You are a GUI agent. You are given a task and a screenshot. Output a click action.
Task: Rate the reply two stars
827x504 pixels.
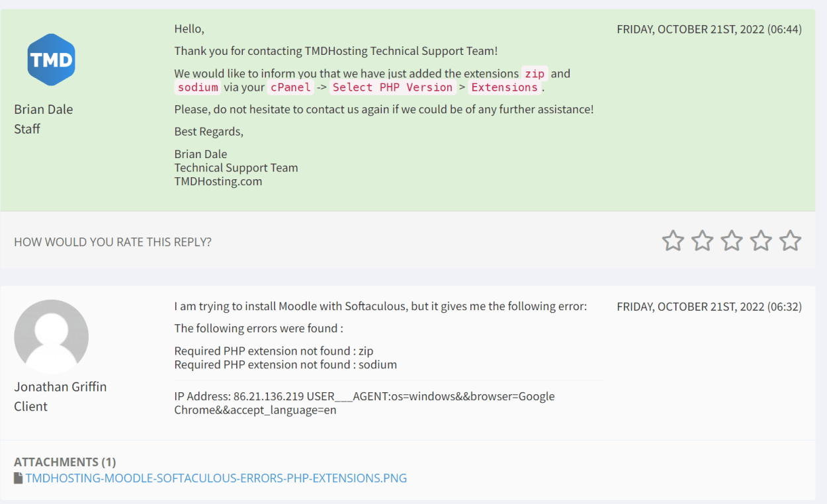coord(702,241)
